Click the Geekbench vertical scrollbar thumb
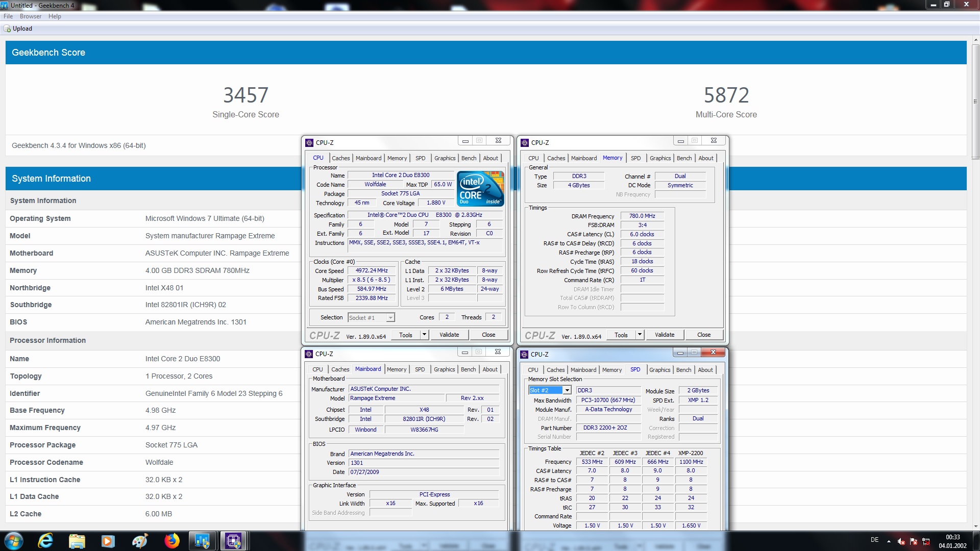Image resolution: width=980 pixels, height=551 pixels. click(x=975, y=102)
